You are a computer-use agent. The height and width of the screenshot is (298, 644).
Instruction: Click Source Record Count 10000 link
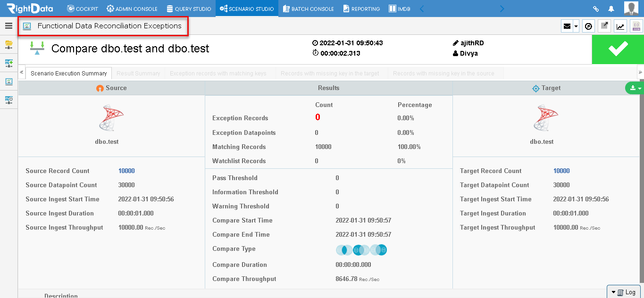coord(126,171)
